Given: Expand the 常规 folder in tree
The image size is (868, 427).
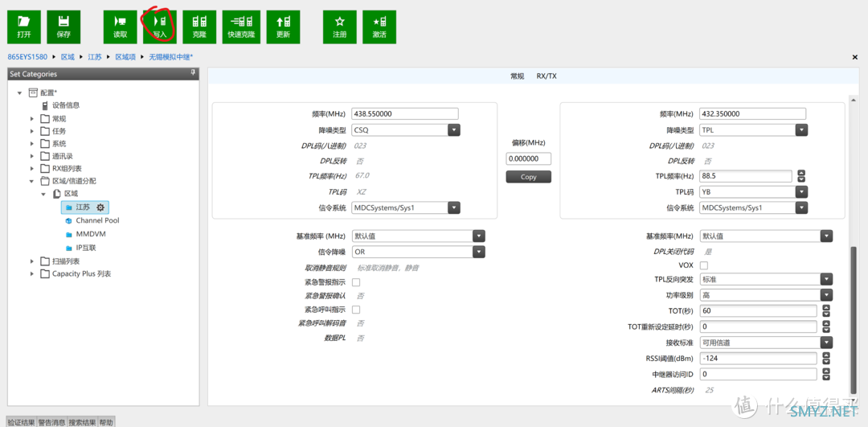Looking at the screenshot, I should point(32,118).
